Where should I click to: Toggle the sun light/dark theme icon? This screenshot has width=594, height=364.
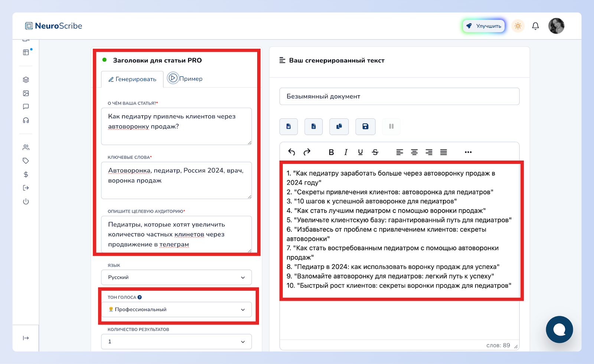[x=518, y=26]
